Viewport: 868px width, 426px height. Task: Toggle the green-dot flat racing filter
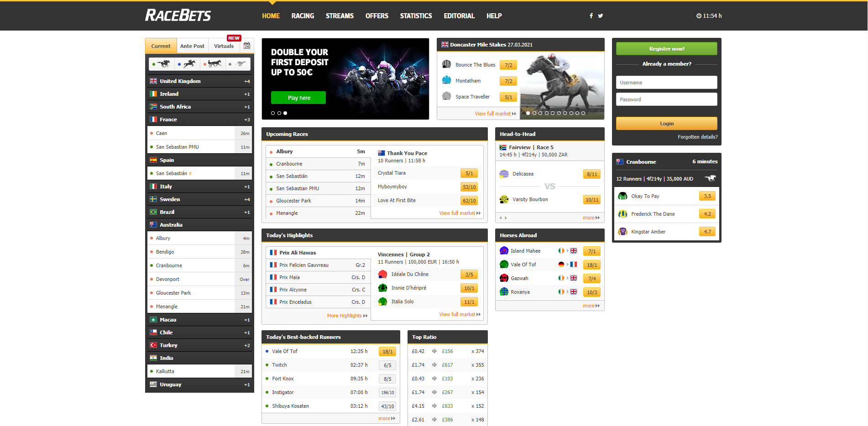click(x=162, y=64)
